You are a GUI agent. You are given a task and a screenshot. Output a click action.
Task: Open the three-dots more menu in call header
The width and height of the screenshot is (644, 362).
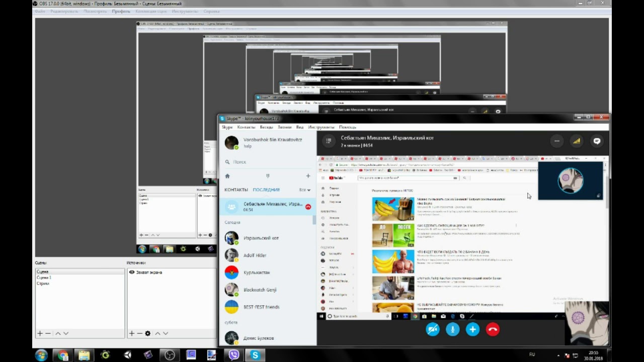tap(557, 141)
